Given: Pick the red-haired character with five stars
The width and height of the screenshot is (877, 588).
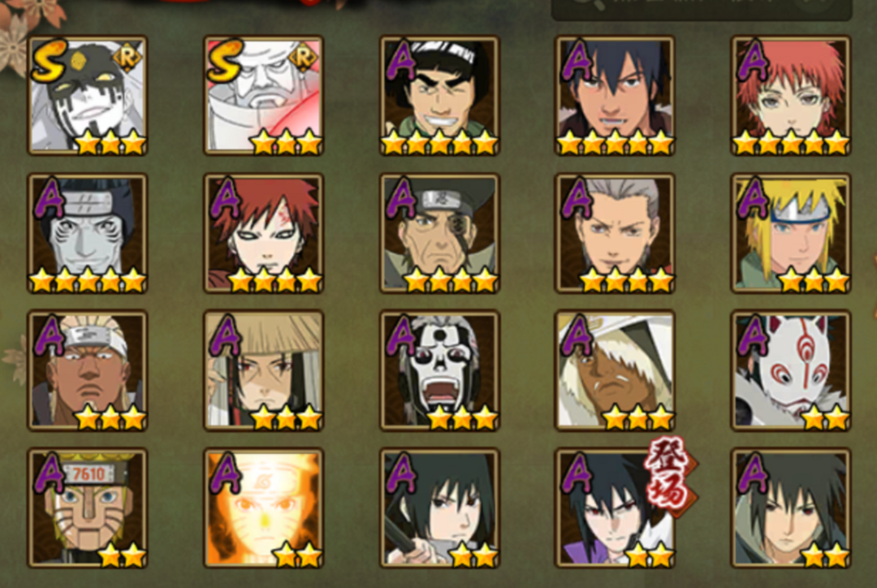Looking at the screenshot, I should point(790,95).
